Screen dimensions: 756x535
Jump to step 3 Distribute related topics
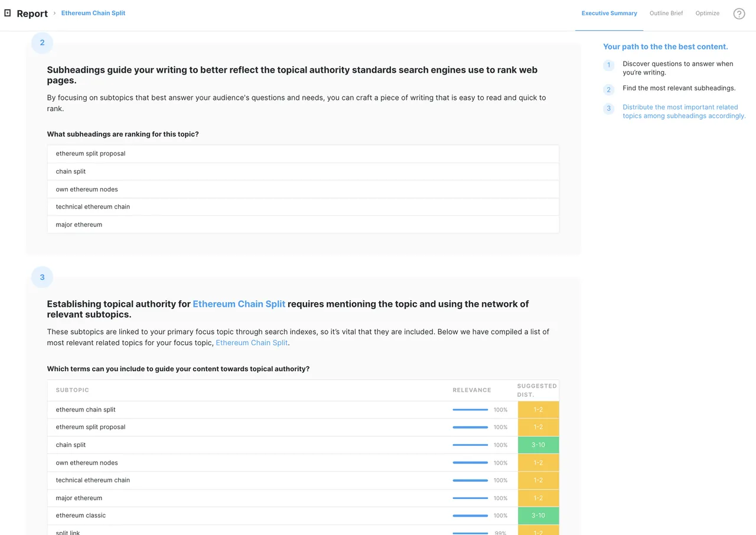[684, 112]
